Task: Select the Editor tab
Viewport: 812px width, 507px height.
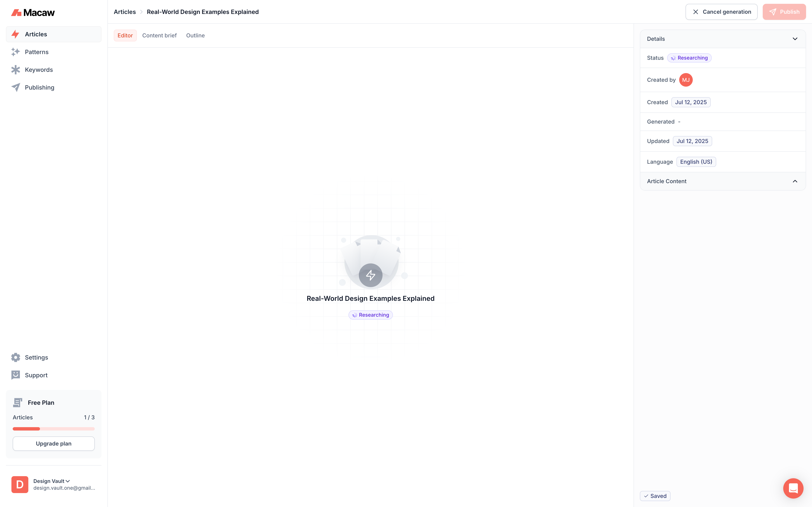Action: point(125,35)
